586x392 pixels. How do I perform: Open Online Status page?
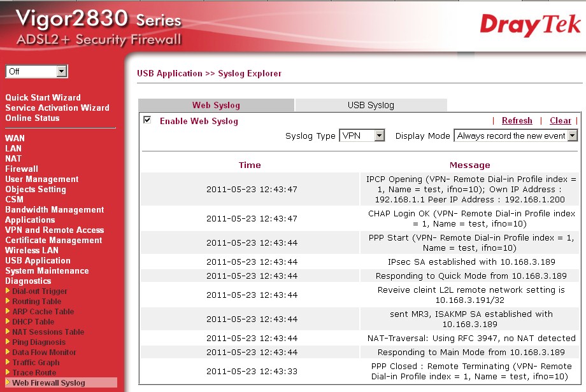click(32, 118)
